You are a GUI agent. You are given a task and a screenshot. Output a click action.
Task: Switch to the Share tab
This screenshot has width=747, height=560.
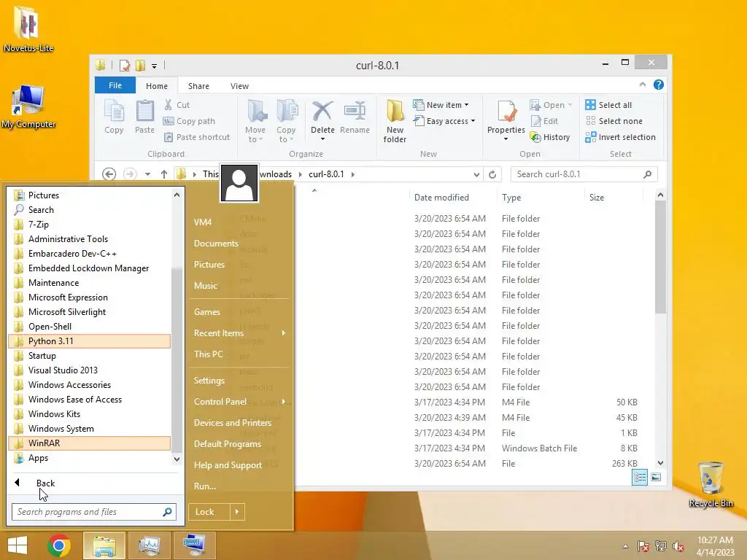click(x=198, y=86)
